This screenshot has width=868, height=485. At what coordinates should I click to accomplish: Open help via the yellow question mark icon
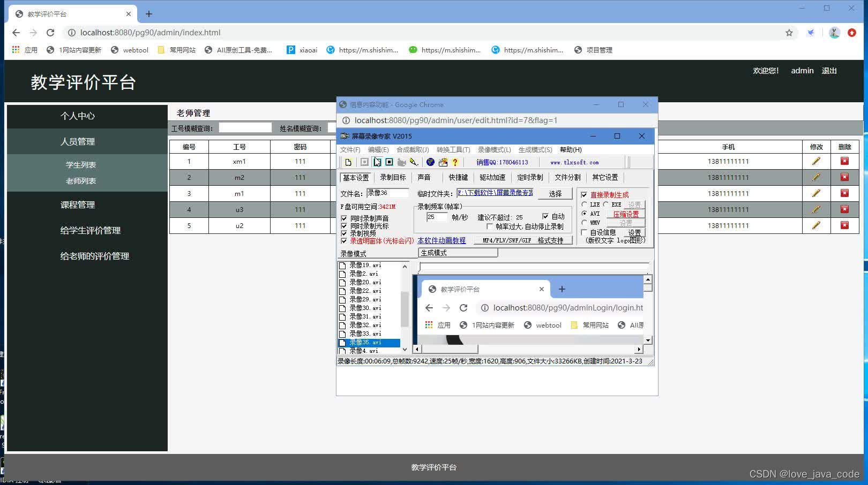point(455,162)
